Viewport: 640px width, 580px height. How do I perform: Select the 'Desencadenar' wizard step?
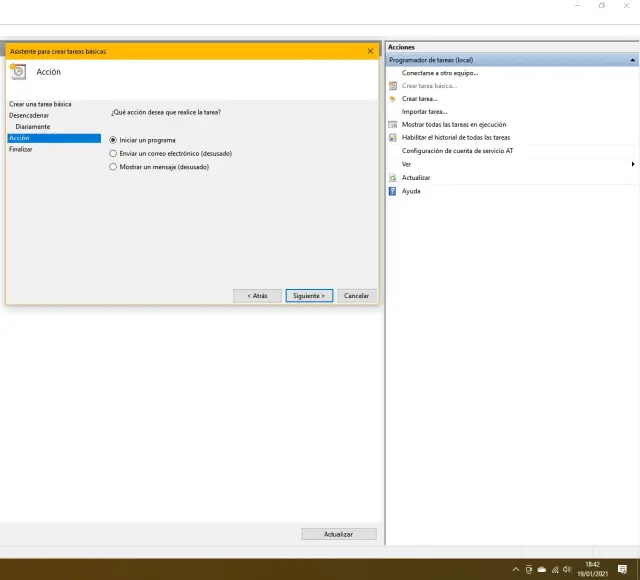click(29, 116)
